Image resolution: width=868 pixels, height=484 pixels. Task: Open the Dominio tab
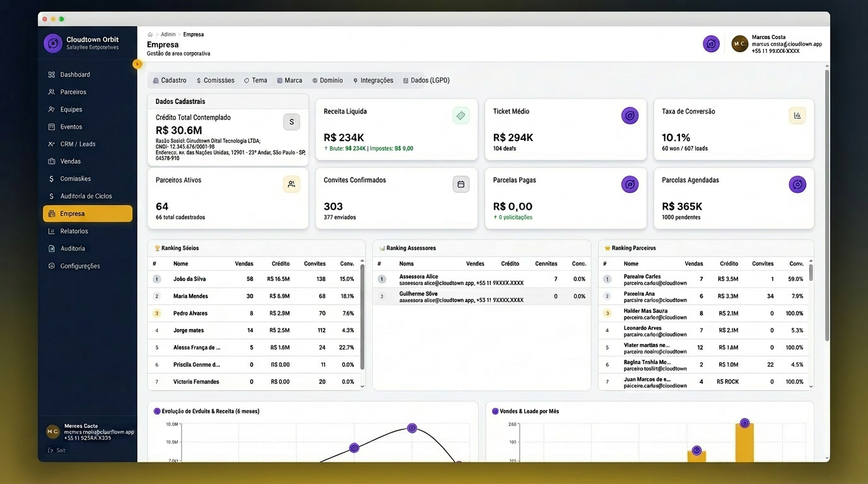pyautogui.click(x=328, y=81)
